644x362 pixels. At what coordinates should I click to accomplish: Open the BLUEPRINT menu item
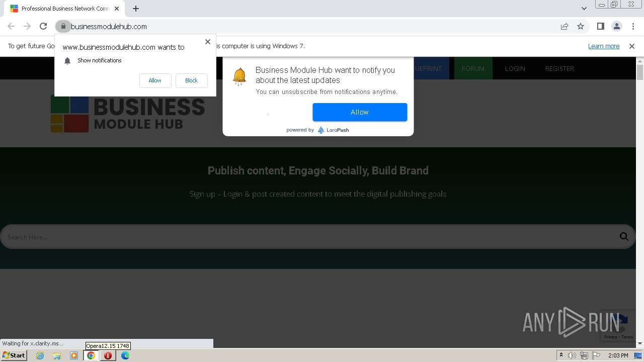click(x=431, y=68)
